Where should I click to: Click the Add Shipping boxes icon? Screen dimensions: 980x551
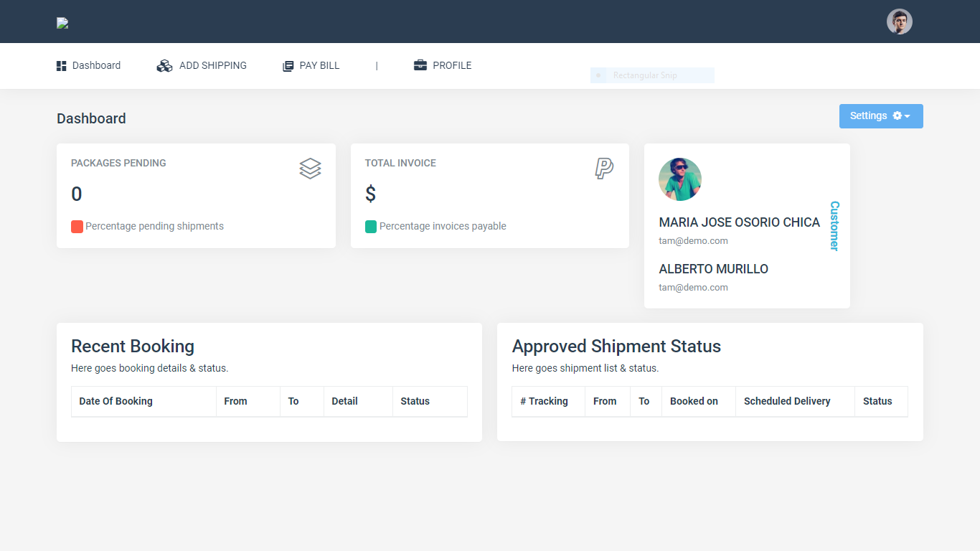pyautogui.click(x=164, y=66)
